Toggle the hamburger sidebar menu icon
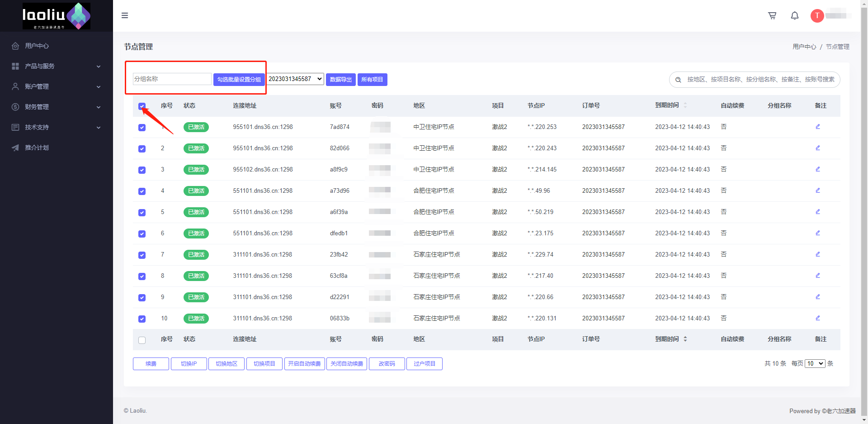This screenshot has width=868, height=424. (125, 16)
